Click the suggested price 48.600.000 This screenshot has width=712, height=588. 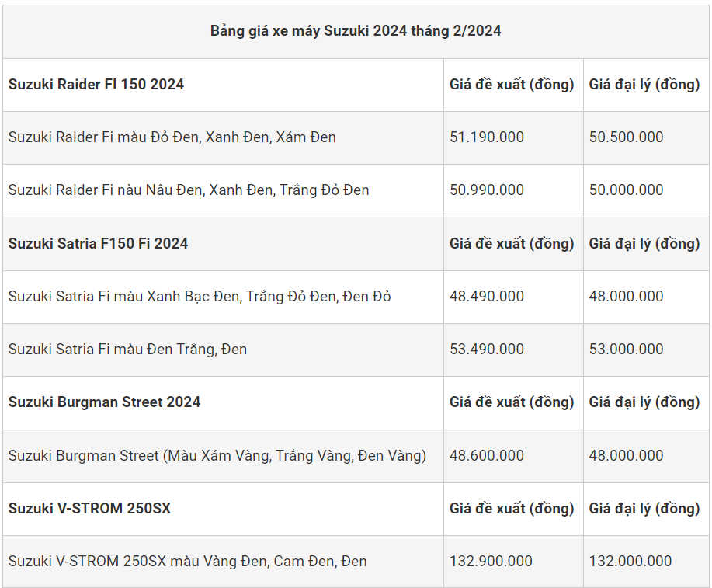click(x=487, y=456)
